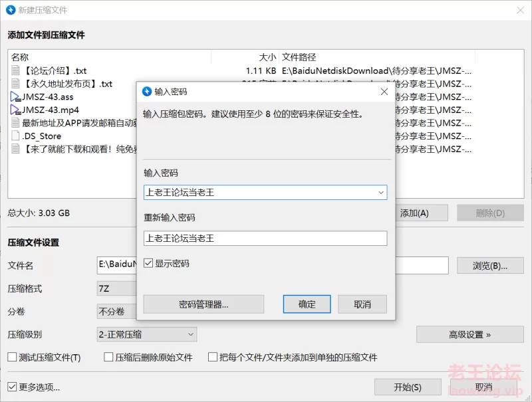Open the 压缩级别 2-正常压缩 dropdown
532x402 pixels.
[146, 334]
